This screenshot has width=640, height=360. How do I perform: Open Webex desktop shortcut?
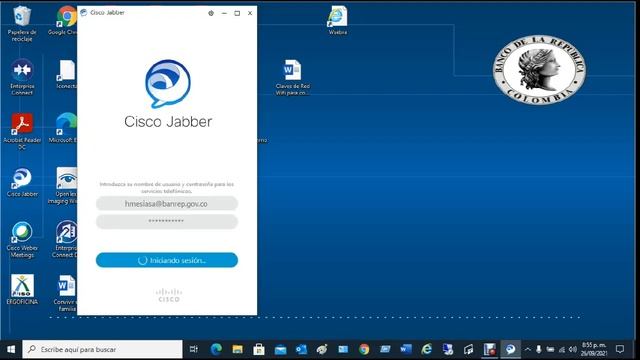point(338,20)
